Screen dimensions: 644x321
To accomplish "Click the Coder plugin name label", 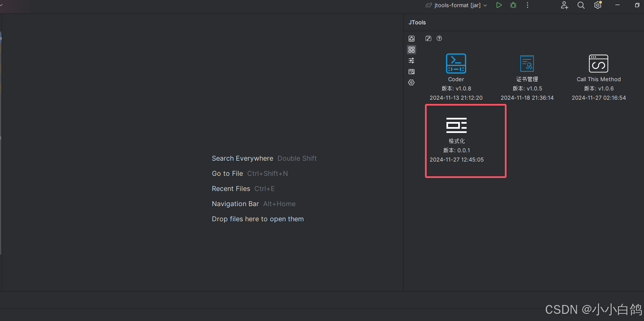I will 456,79.
